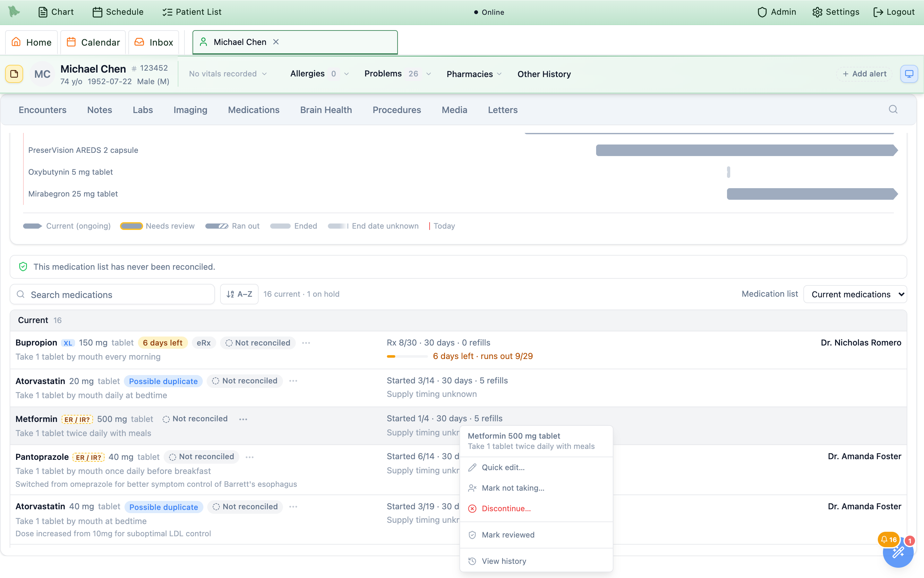Open the magic wand assistant button
The height and width of the screenshot is (578, 924).
pos(898,552)
